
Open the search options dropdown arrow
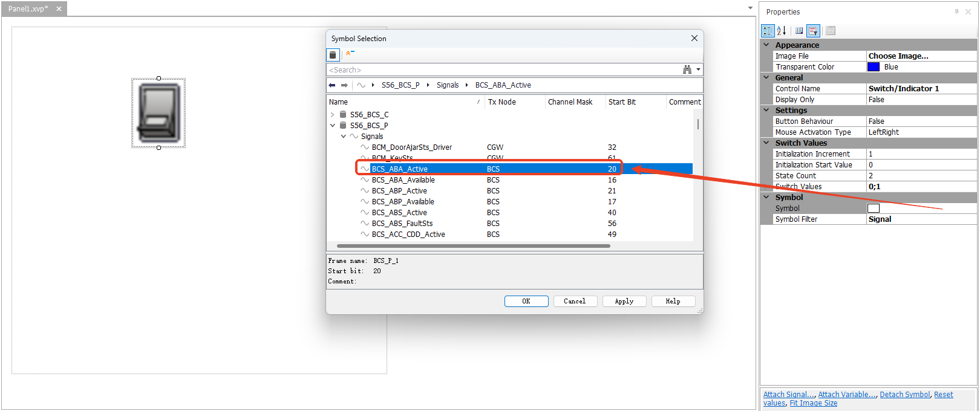[x=698, y=70]
